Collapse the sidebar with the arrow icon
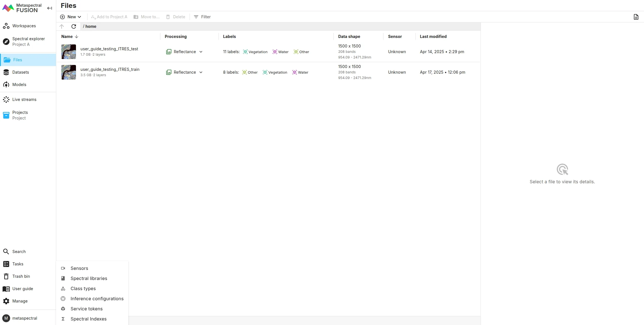Screen dimensions: 644x325 pyautogui.click(x=50, y=8)
